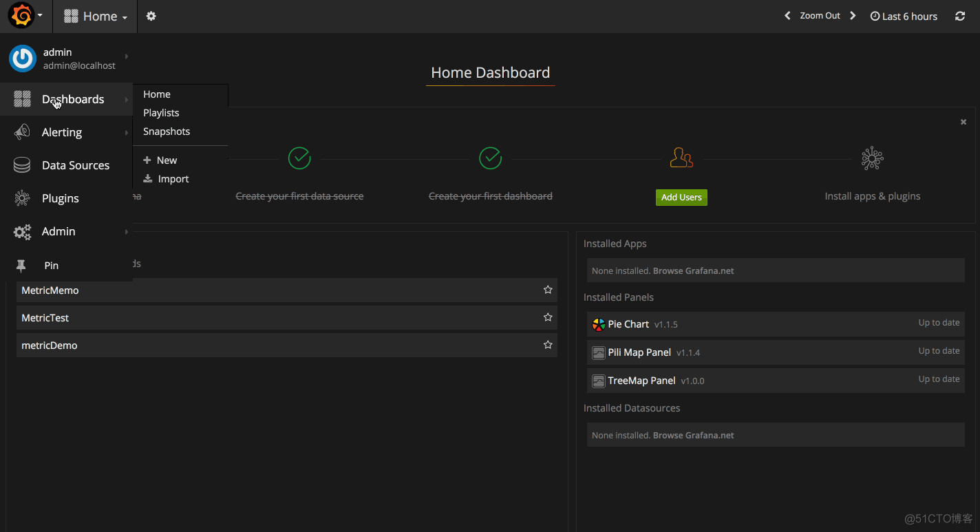Expand the Dashboards submenu arrow

point(127,100)
